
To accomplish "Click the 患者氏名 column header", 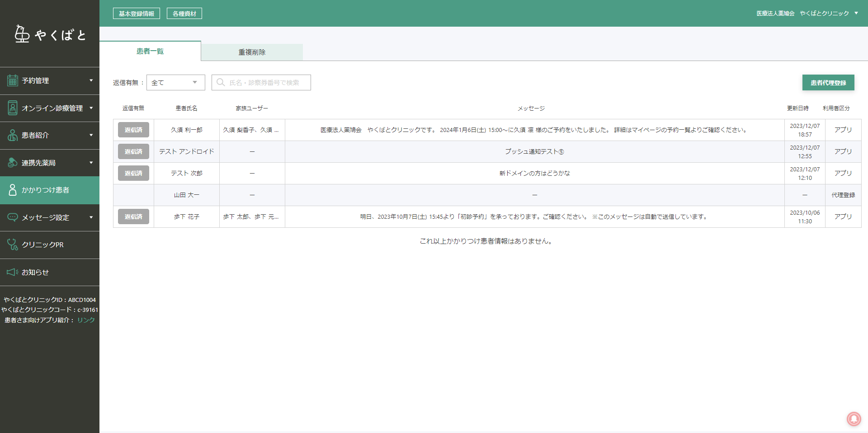I will pos(186,108).
